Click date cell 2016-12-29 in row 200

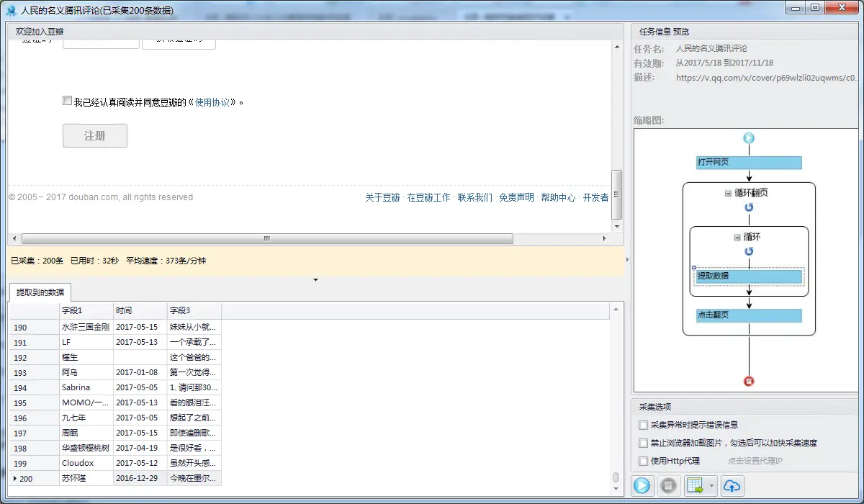point(140,478)
